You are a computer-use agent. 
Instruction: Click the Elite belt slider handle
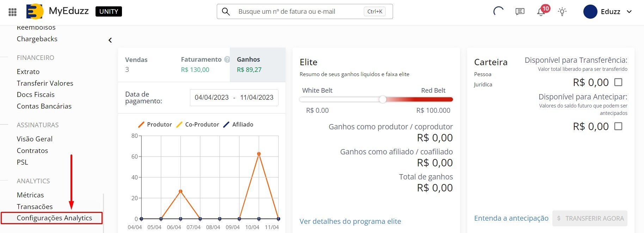pos(383,99)
